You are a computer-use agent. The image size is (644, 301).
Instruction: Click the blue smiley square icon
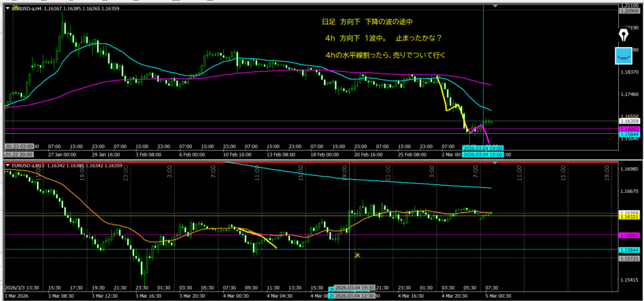(625, 56)
